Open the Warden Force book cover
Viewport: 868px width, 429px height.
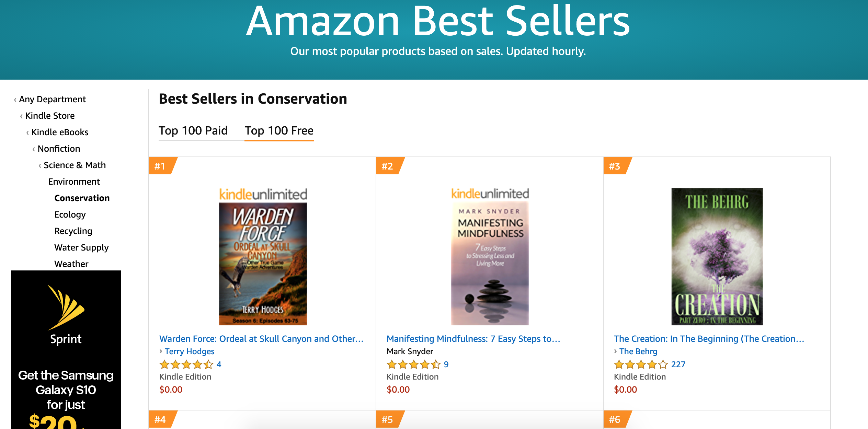point(263,256)
